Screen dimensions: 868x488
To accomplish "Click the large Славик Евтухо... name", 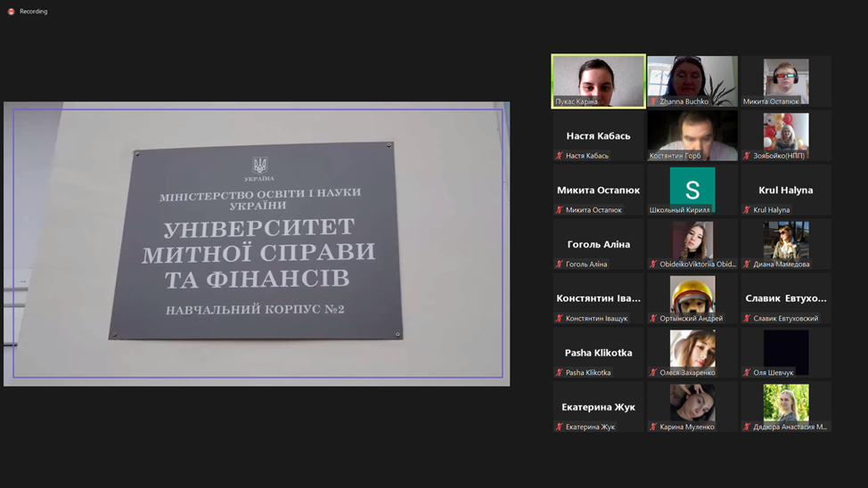I will (785, 298).
